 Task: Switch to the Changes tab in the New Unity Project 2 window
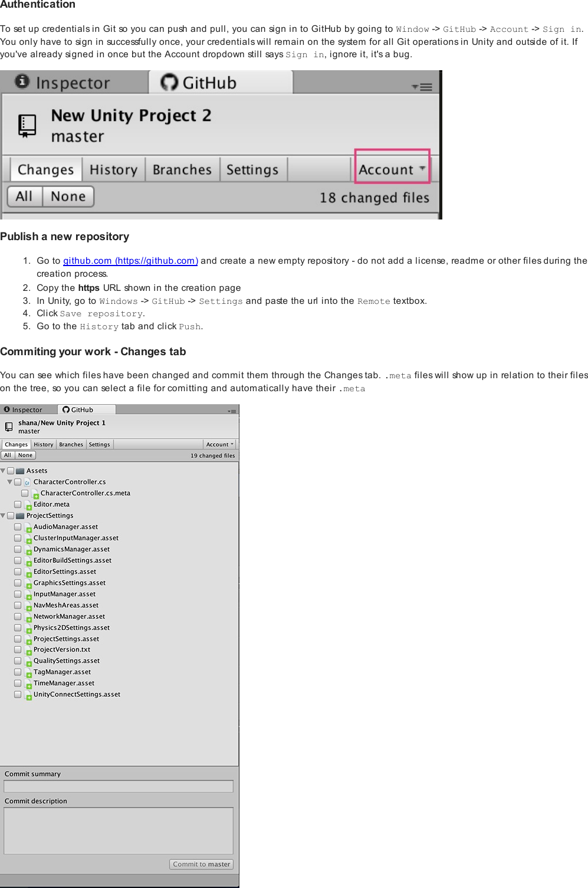point(46,169)
